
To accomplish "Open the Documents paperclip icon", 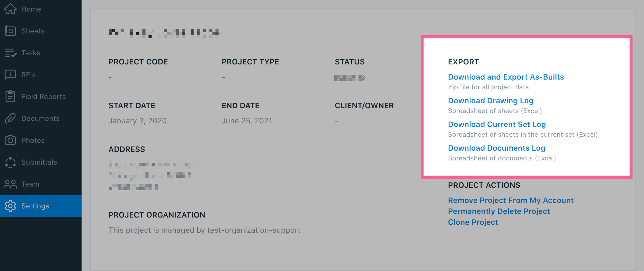I will click(x=10, y=118).
